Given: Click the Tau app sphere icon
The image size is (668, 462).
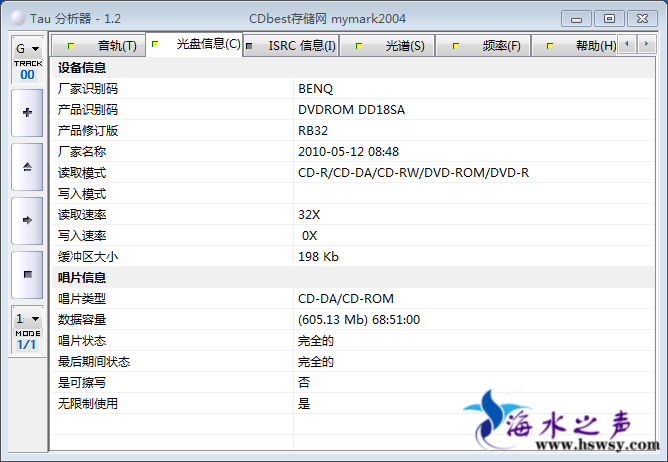Looking at the screenshot, I should 17,18.
